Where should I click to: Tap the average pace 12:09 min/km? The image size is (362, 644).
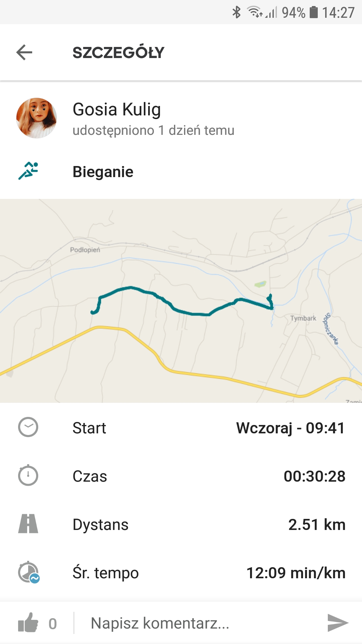[x=296, y=573]
